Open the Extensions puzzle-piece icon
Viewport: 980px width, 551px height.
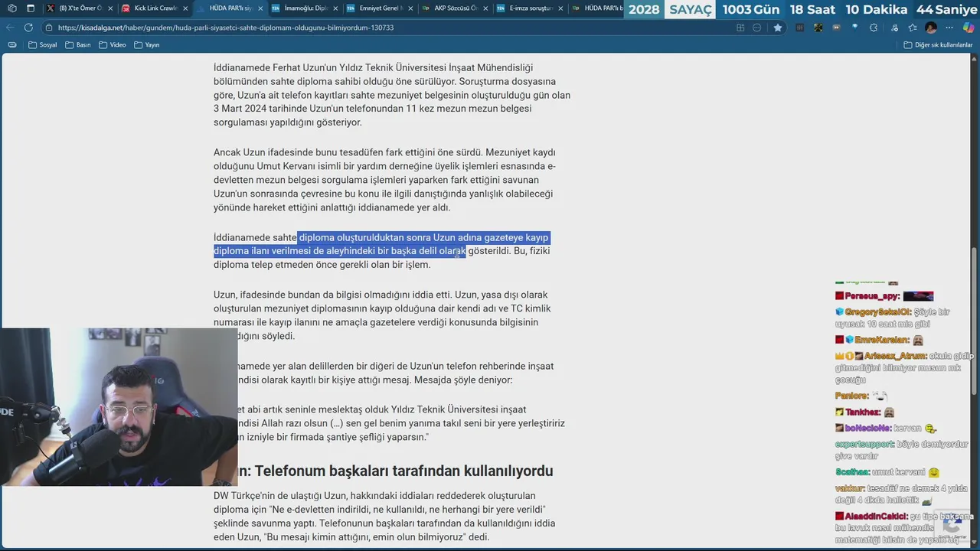874,28
